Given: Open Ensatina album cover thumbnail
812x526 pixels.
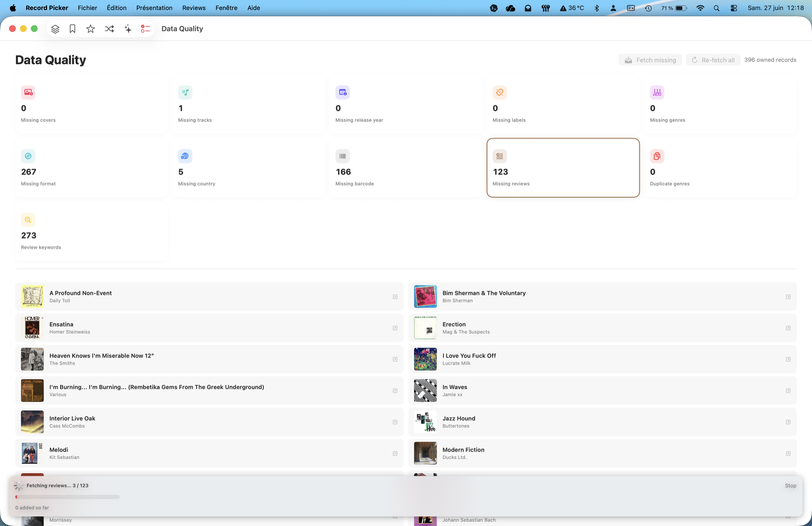Looking at the screenshot, I should coord(32,328).
